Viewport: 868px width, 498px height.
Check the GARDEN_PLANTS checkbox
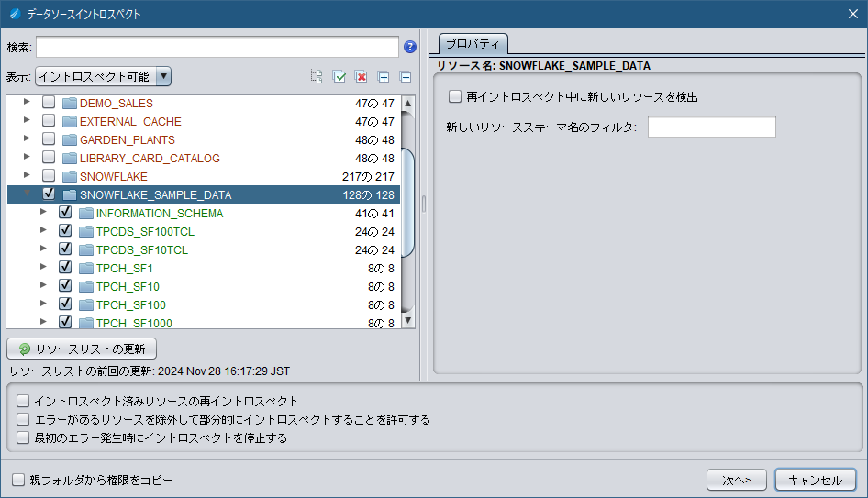pos(49,138)
